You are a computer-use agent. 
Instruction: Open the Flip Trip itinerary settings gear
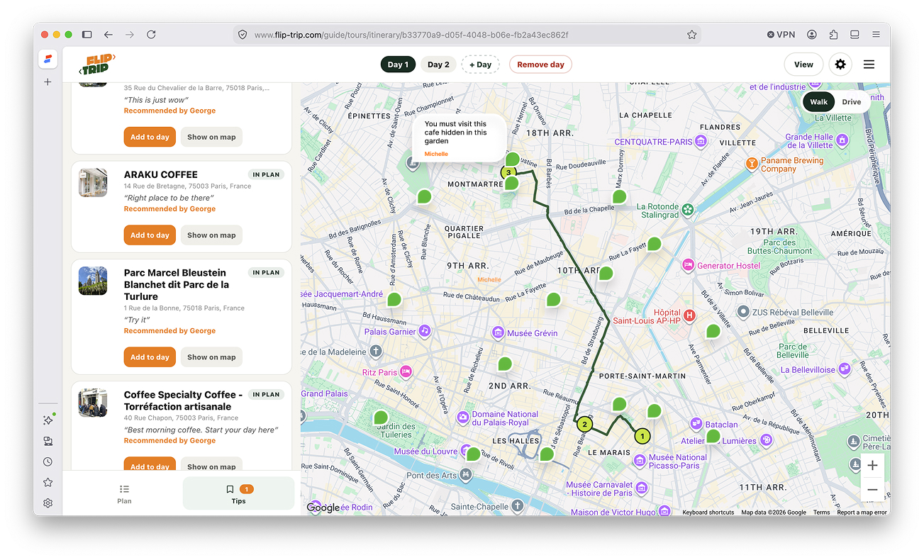tap(840, 65)
